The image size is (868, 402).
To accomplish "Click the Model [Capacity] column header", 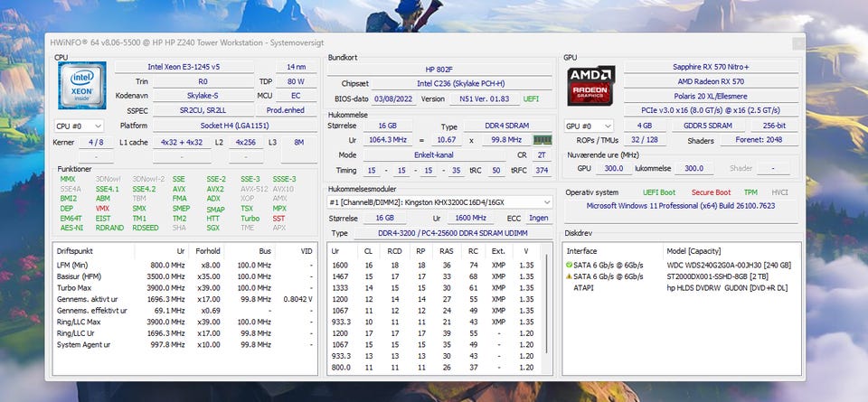I will tap(731, 251).
